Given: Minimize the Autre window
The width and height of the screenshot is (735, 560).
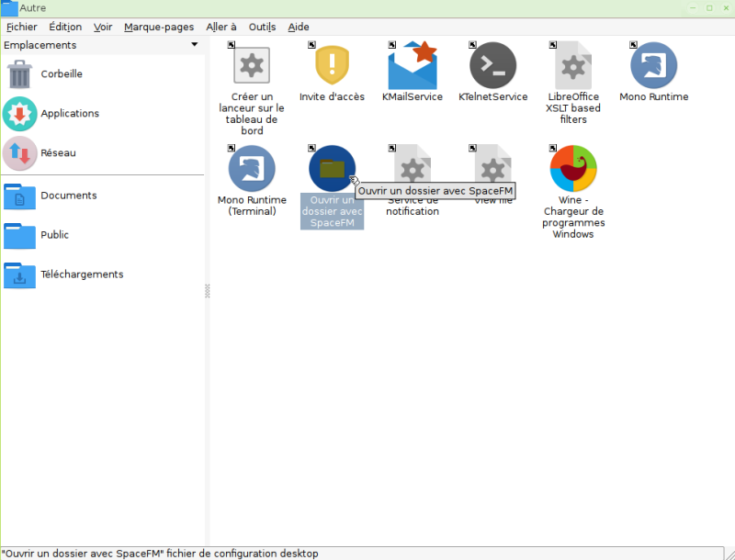Looking at the screenshot, I should pos(693,8).
